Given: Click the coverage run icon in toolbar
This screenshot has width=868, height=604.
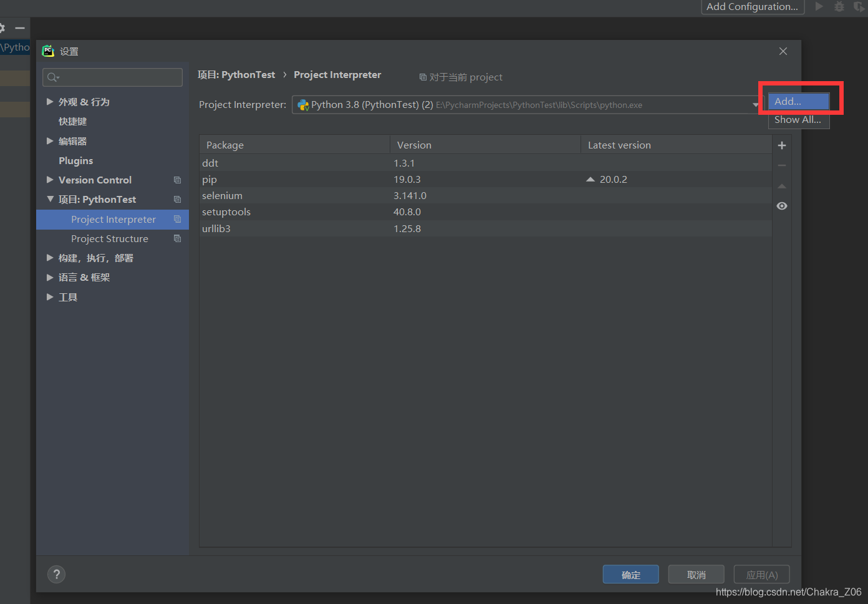Looking at the screenshot, I should click(859, 7).
